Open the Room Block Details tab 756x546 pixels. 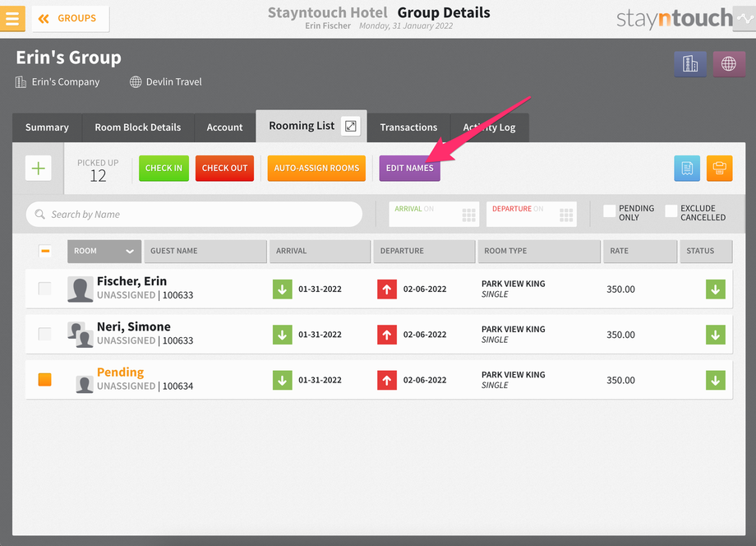pyautogui.click(x=138, y=127)
